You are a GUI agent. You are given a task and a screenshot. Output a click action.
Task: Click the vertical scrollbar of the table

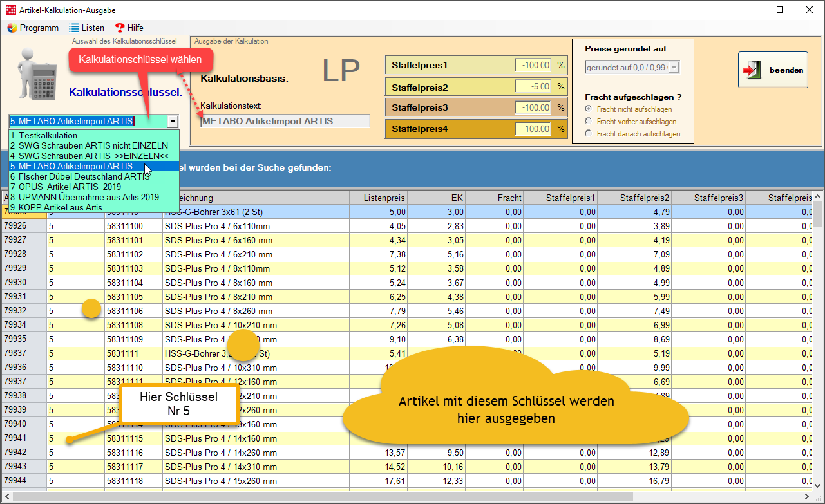[x=818, y=341]
